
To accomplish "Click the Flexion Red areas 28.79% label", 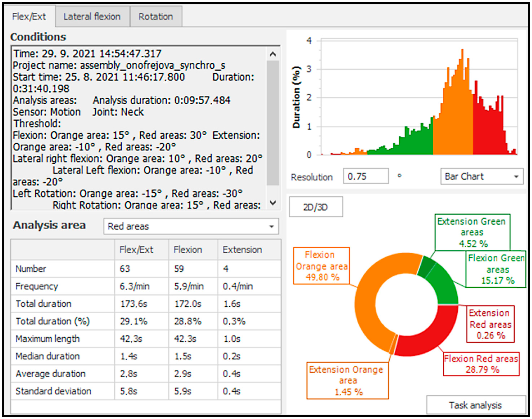I will tap(481, 364).
